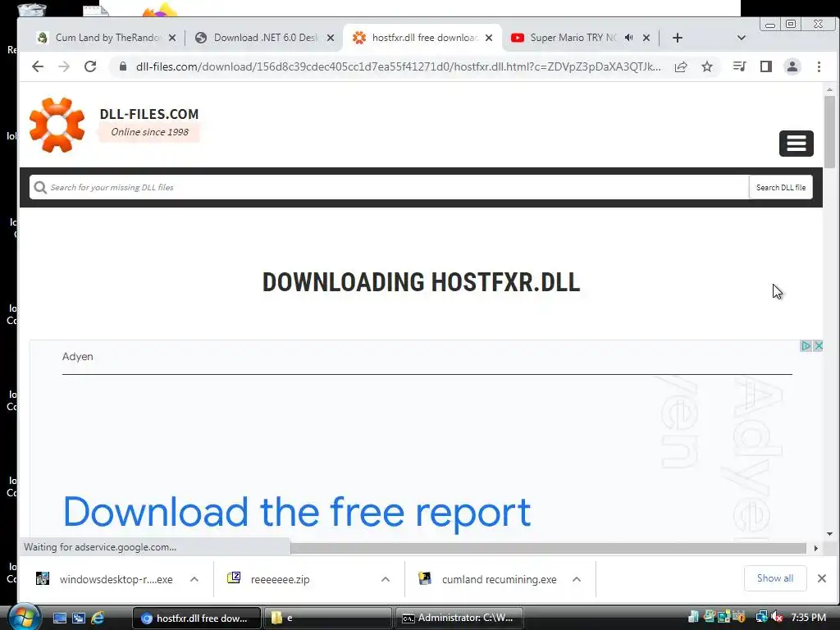Open the Windows Start orb
The image size is (840, 630).
(24, 617)
